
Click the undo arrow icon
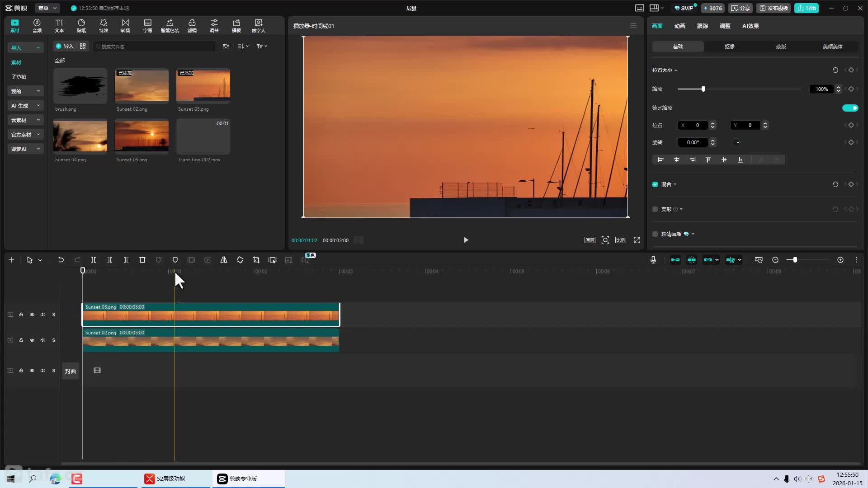(x=61, y=260)
